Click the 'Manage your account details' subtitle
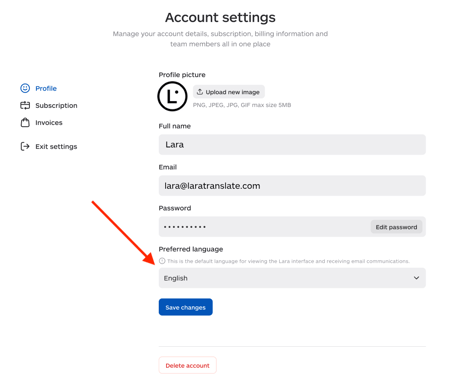This screenshot has width=450, height=383. pyautogui.click(x=220, y=39)
